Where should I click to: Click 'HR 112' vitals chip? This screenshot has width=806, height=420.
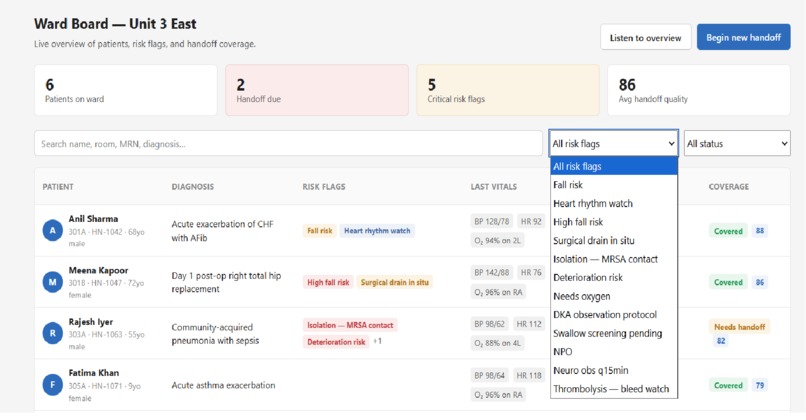click(x=529, y=324)
